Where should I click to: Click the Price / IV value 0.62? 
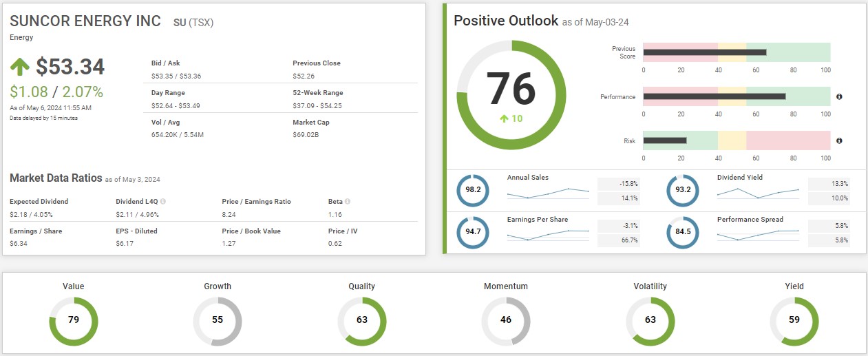coord(335,244)
